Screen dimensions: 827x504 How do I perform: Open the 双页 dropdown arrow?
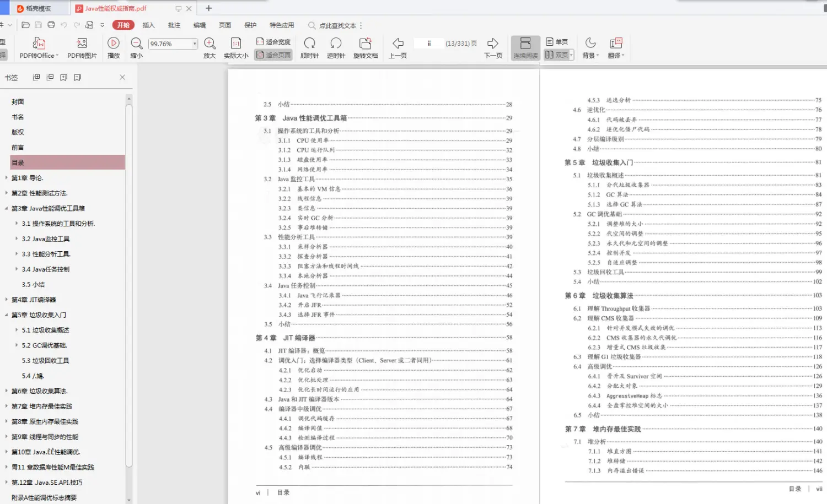[572, 55]
